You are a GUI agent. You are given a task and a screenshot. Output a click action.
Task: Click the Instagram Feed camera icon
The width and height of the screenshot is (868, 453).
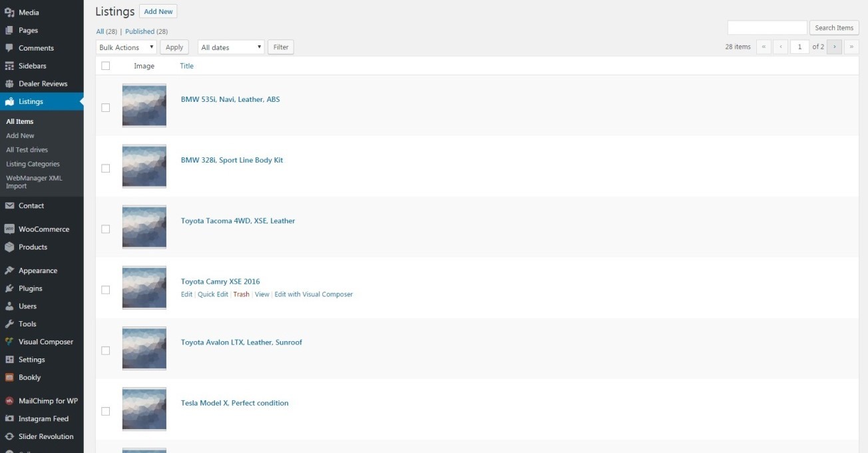click(x=9, y=419)
